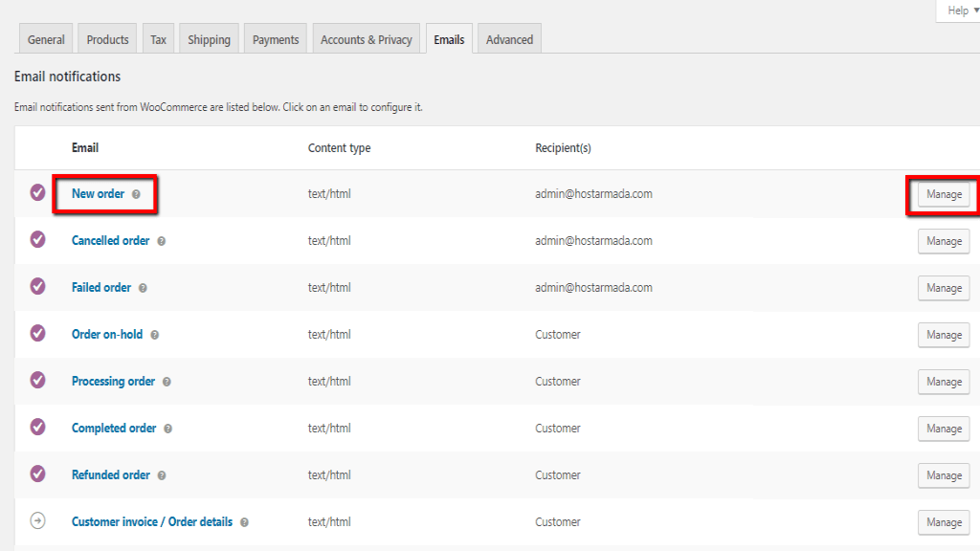
Task: Click Manage for the Refunded order email
Action: pyautogui.click(x=944, y=475)
